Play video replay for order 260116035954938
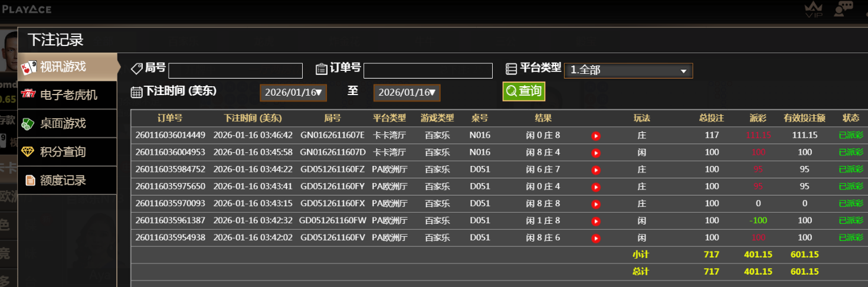Viewport: 868px width, 287px height. (596, 239)
